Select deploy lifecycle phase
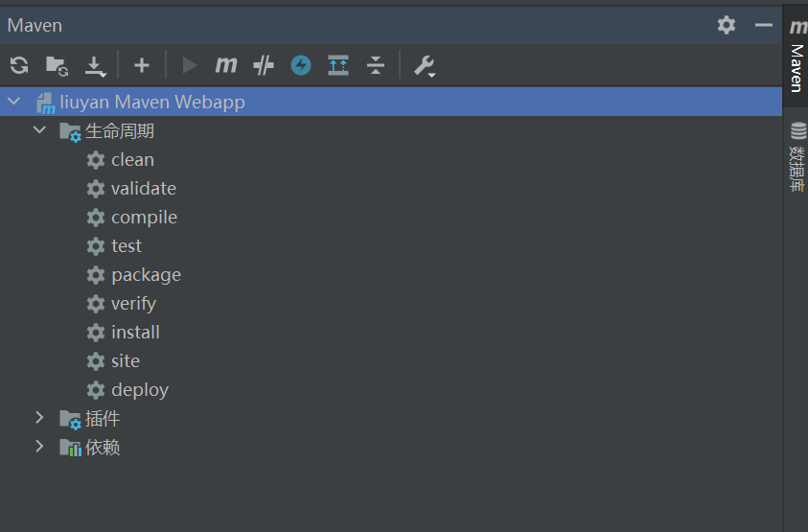The height and width of the screenshot is (532, 808). click(140, 390)
